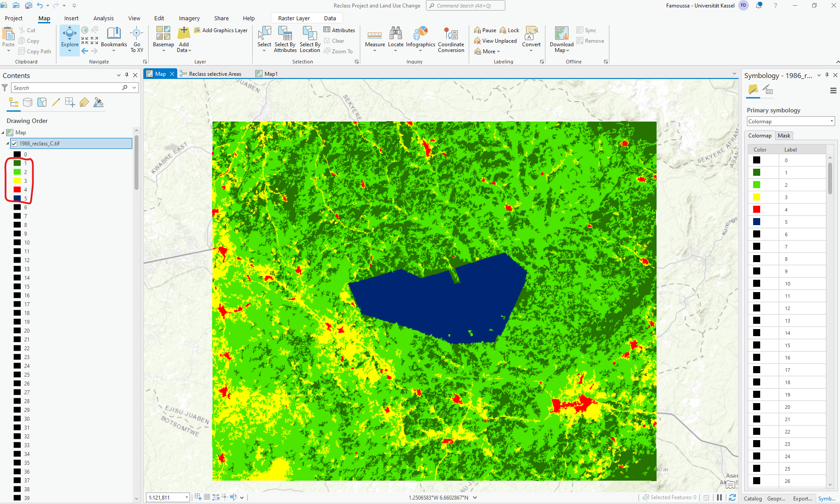Open the Bookmarks gallery
The height and width of the screenshot is (504, 840).
(x=114, y=39)
